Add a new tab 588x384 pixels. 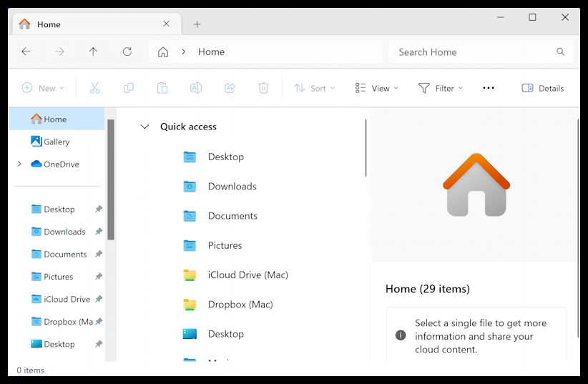coord(197,24)
